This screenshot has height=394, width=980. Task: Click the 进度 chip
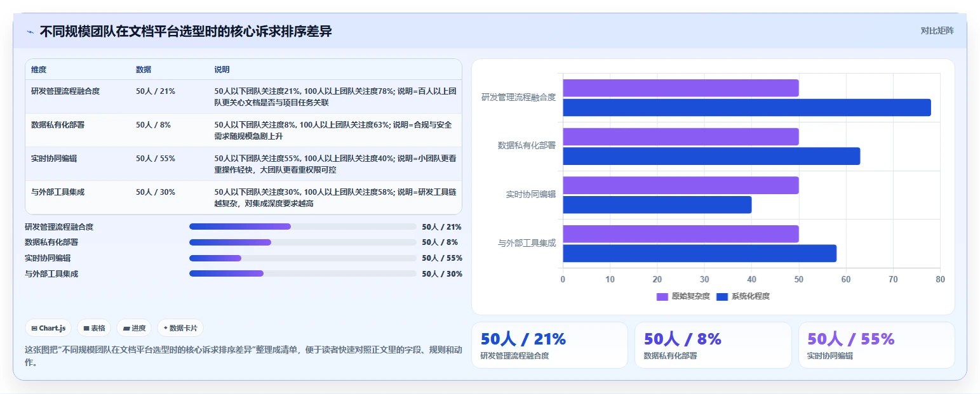click(134, 328)
